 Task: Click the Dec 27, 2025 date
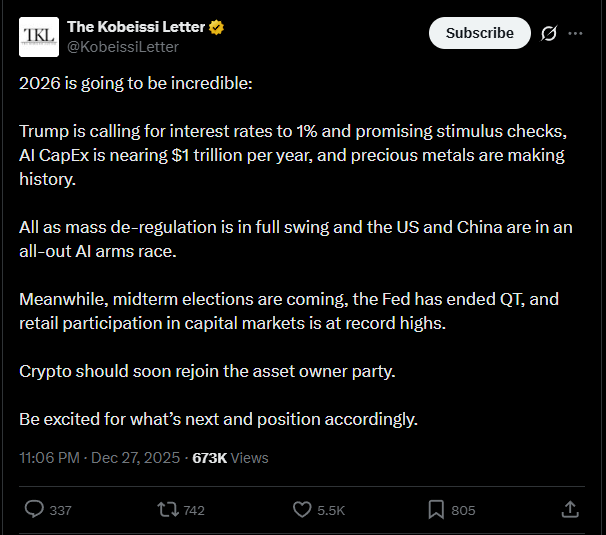[x=137, y=458]
